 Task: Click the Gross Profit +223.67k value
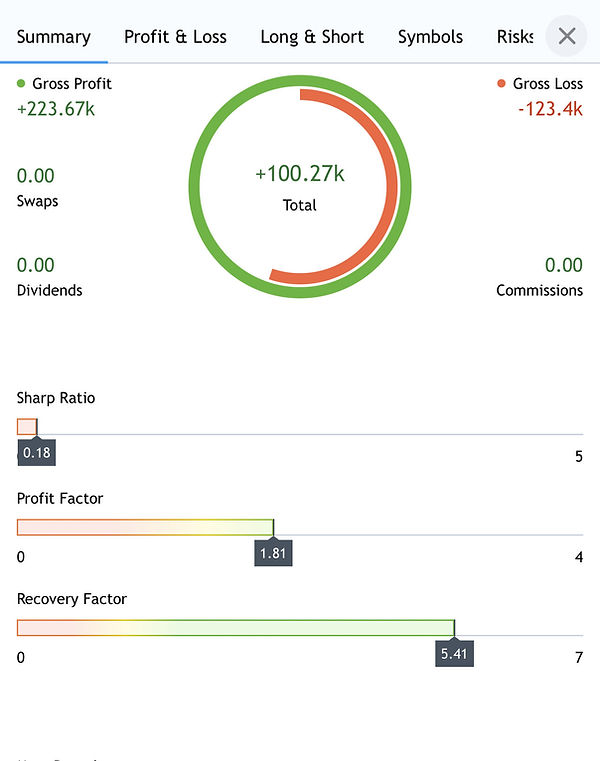coord(56,109)
